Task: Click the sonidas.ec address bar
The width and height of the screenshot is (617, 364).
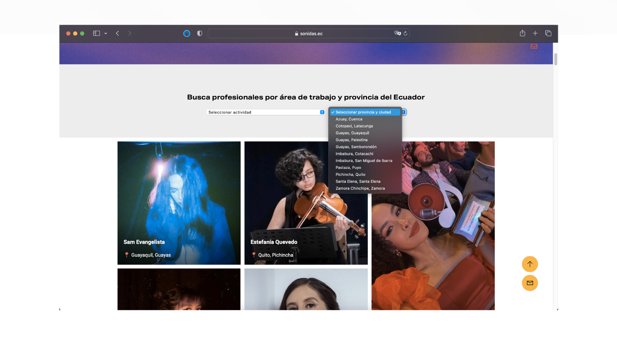Action: (308, 34)
